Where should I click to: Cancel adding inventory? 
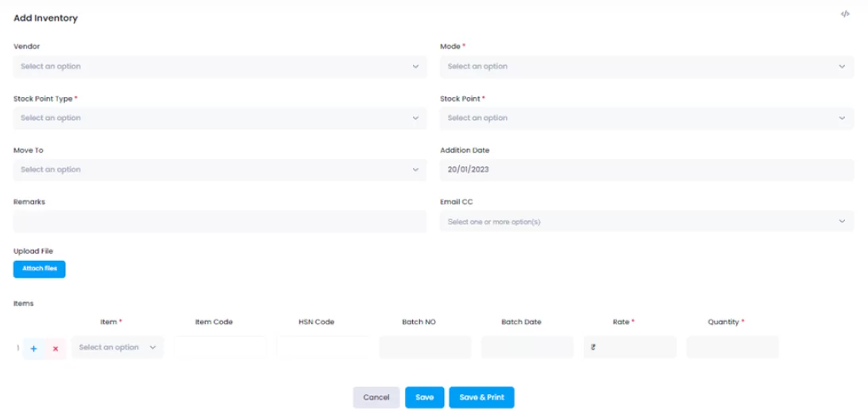click(x=376, y=397)
